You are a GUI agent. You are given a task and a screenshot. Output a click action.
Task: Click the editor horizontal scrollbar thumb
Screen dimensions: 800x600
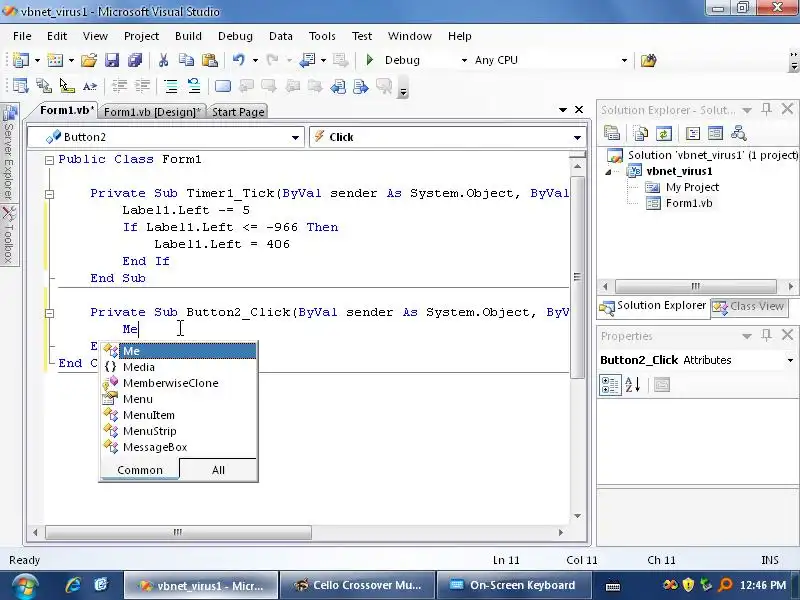(x=178, y=532)
